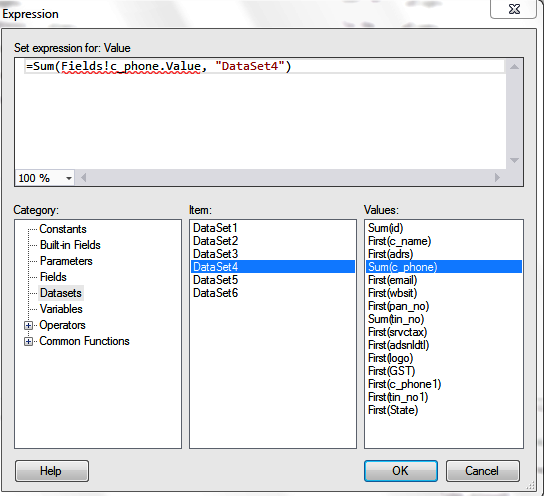Select First(GST) value
Viewport: 544px width, 496px height.
coord(444,371)
